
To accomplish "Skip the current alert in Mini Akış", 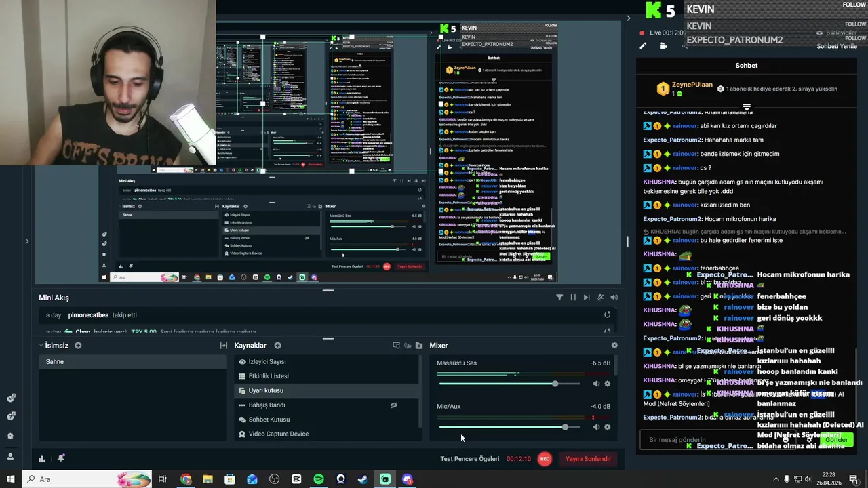I will click(587, 297).
